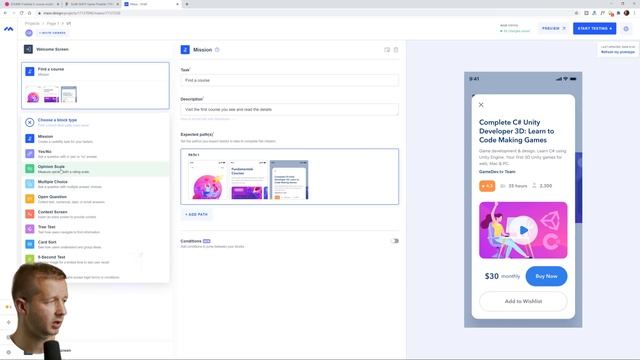Click the Task input field
The image size is (640, 360).
289,80
